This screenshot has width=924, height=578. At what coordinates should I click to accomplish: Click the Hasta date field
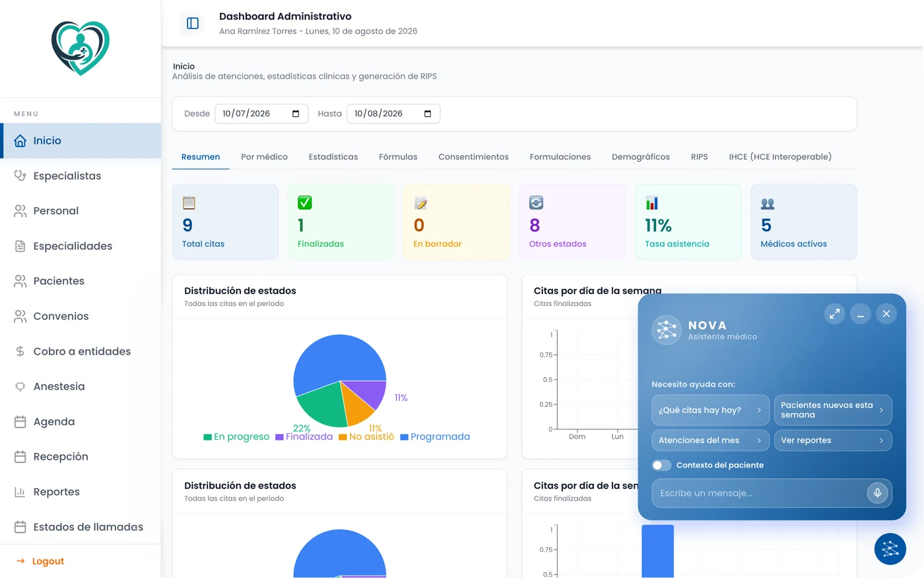coord(393,114)
